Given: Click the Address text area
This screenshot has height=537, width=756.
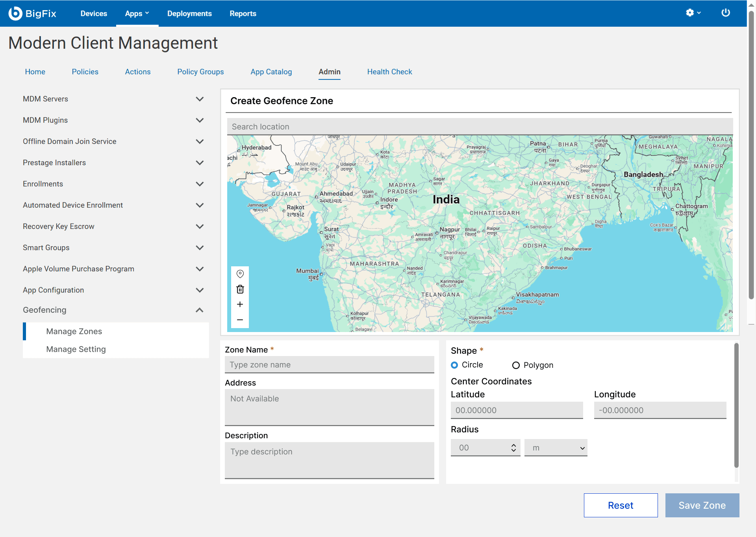Looking at the screenshot, I should coord(329,407).
